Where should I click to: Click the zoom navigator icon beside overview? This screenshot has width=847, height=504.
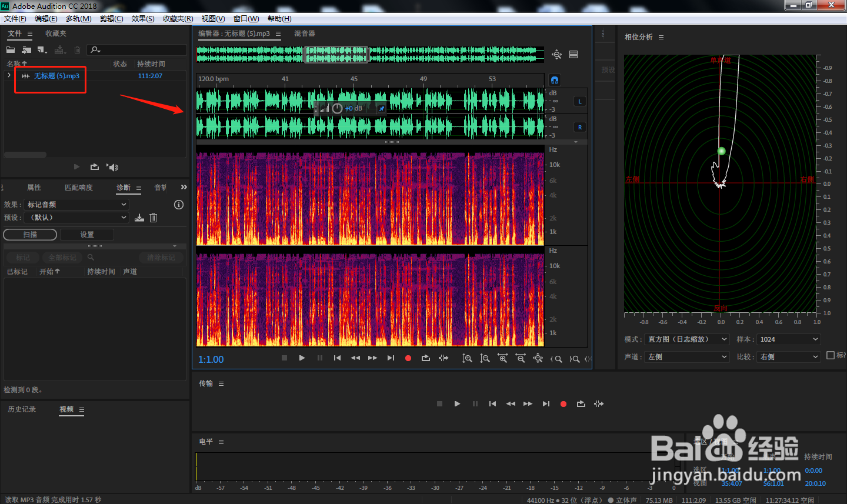tap(556, 55)
